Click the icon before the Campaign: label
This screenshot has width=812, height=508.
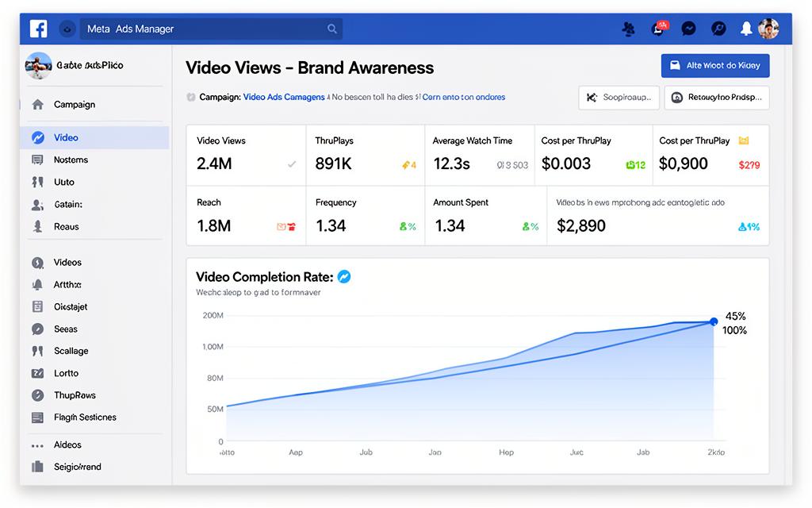point(191,97)
